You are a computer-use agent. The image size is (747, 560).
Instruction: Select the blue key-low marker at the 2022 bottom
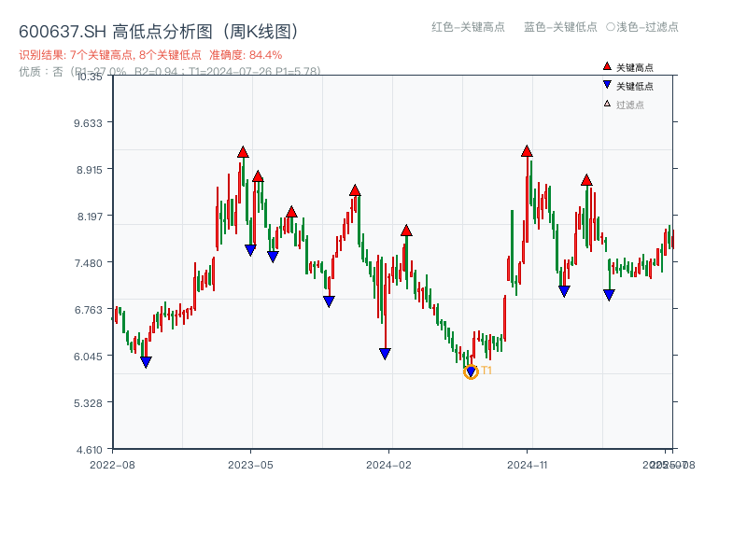click(146, 360)
